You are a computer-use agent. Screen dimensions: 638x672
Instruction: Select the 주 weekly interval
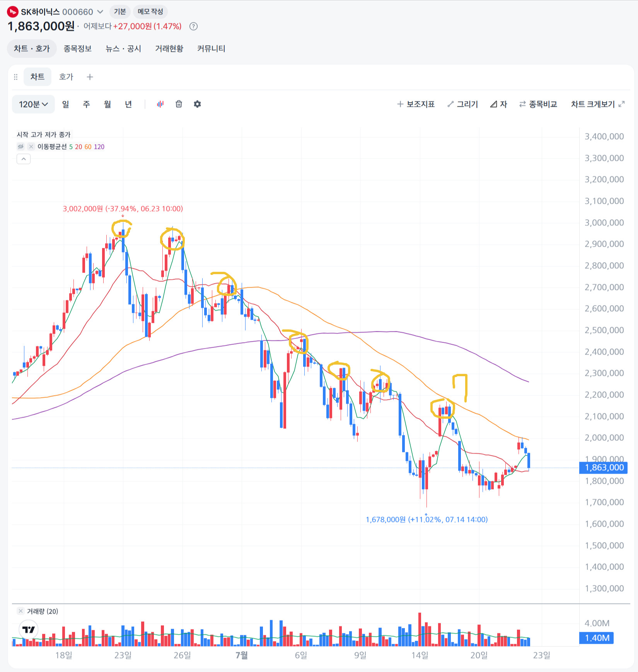click(x=87, y=104)
